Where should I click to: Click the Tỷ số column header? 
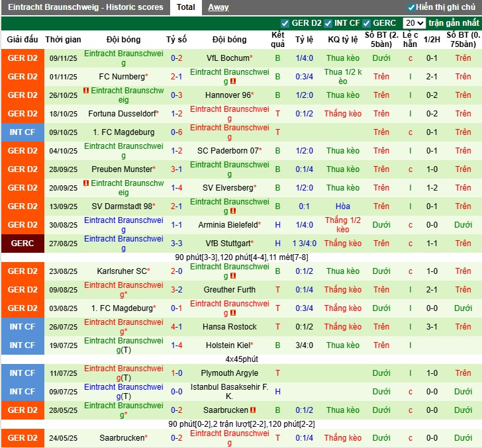[x=176, y=40]
